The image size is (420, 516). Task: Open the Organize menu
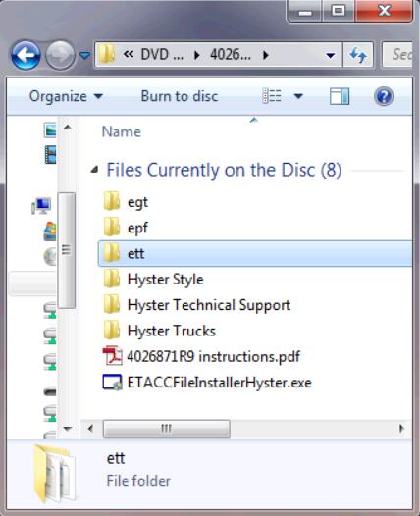pyautogui.click(x=66, y=96)
